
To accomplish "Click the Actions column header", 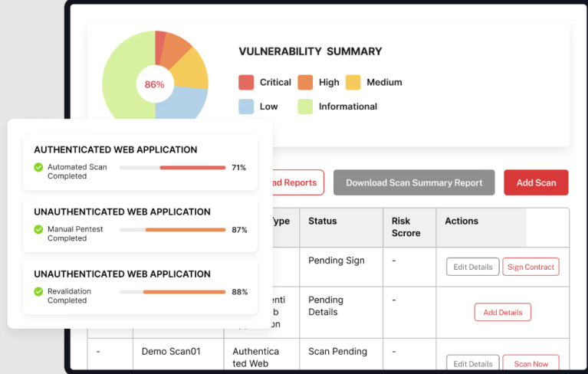I will [x=481, y=228].
